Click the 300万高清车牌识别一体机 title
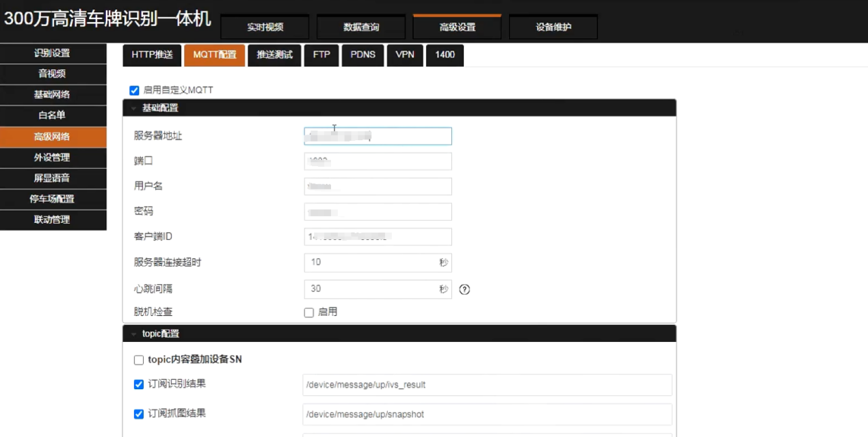Image resolution: width=868 pixels, height=437 pixels. (x=107, y=18)
